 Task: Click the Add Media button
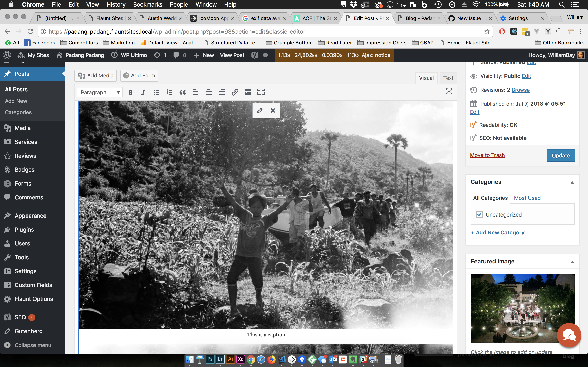click(x=96, y=76)
